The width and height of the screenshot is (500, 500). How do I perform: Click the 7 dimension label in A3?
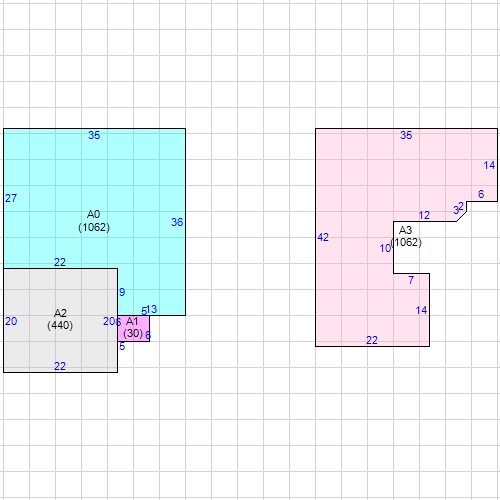411,280
